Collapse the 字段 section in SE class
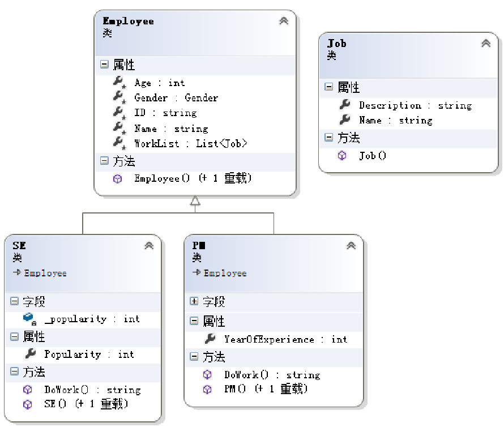 [15, 302]
